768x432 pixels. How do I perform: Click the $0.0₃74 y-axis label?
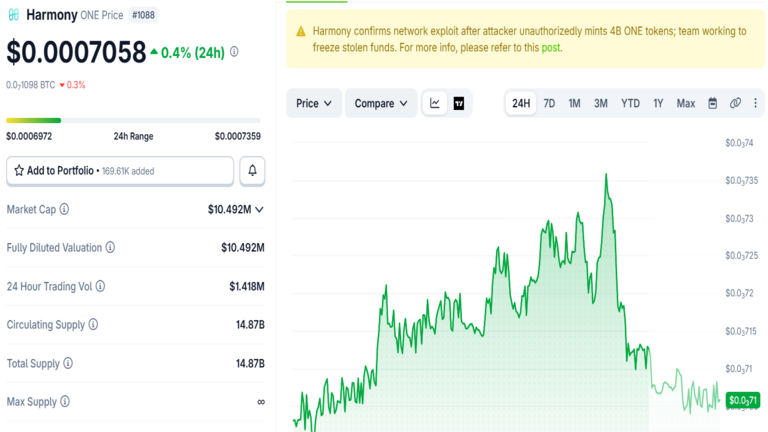pyautogui.click(x=740, y=143)
